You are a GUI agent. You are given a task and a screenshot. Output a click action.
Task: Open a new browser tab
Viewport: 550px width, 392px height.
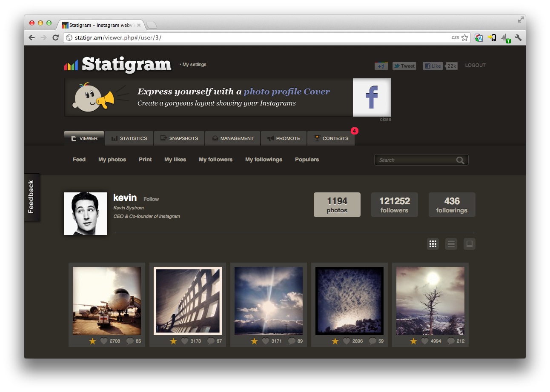[152, 25]
